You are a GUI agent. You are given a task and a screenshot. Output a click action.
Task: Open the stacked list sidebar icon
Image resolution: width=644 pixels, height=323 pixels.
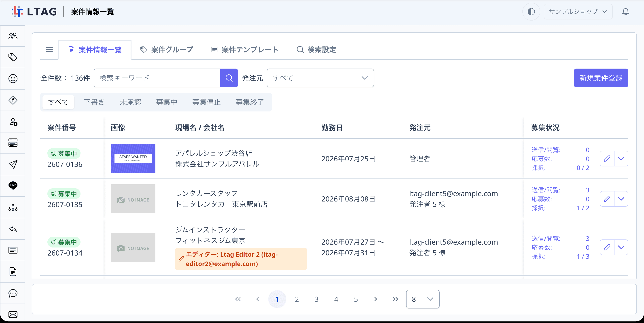pyautogui.click(x=13, y=143)
